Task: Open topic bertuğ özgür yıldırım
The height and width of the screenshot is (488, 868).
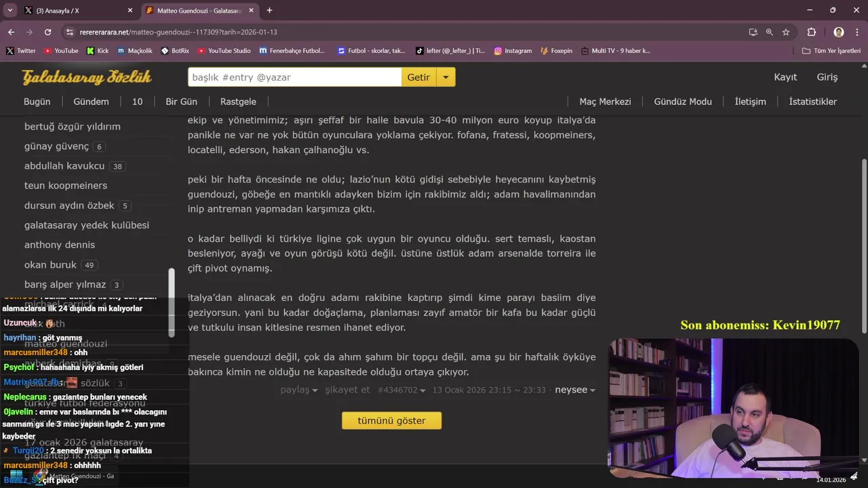Action: (72, 126)
